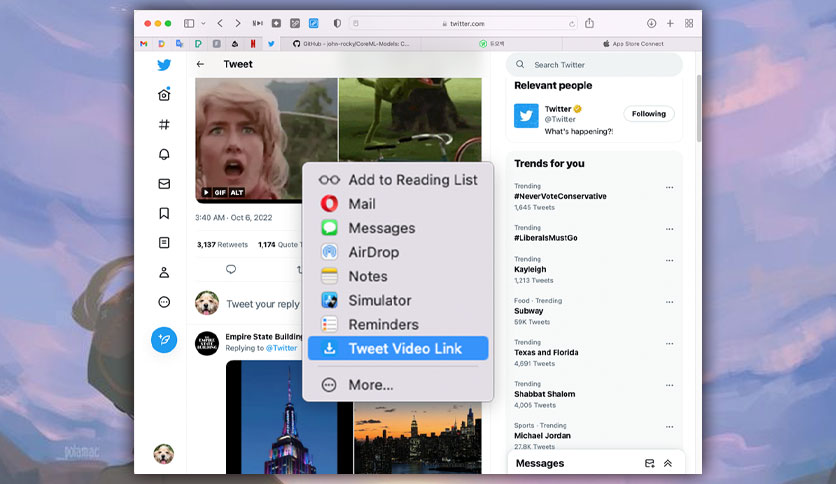Click the Following button for Twitter

tap(649, 114)
